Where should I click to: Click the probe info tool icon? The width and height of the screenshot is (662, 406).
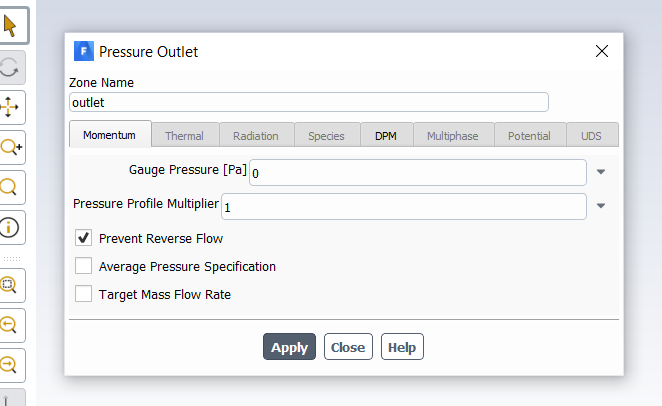pos(12,227)
